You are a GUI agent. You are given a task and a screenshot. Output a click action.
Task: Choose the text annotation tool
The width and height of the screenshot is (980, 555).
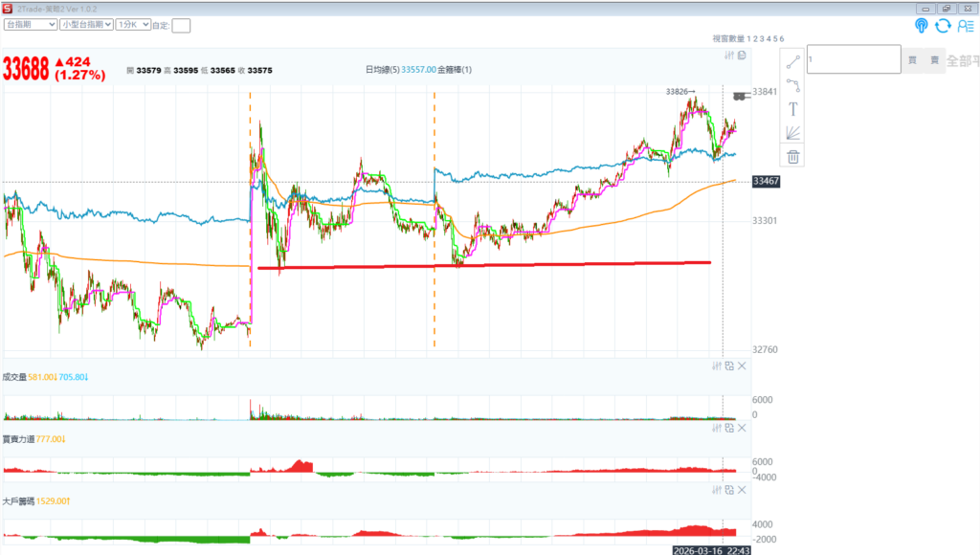(x=792, y=109)
